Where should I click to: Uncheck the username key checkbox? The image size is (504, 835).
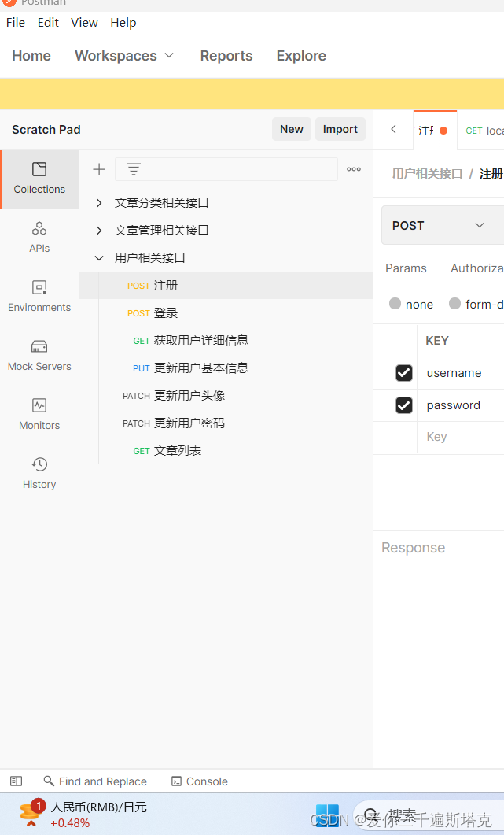point(404,373)
